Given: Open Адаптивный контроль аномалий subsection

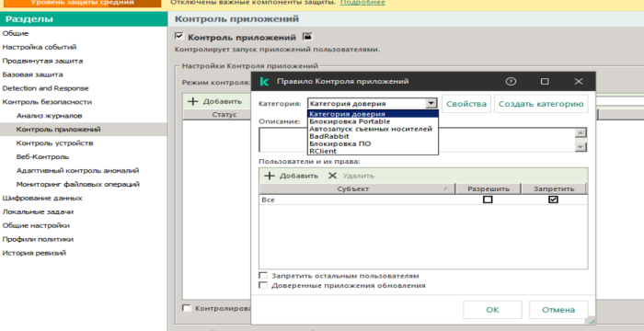Looking at the screenshot, I should coord(77,170).
